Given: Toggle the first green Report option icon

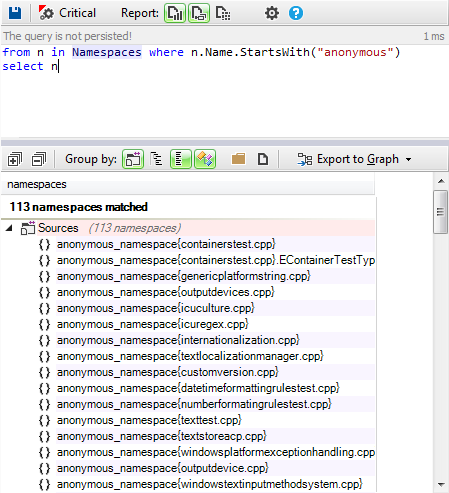Looking at the screenshot, I should pos(175,13).
